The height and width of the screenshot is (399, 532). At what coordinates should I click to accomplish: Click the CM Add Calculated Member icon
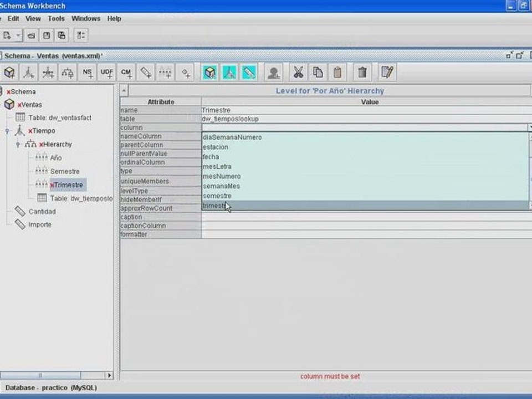coord(126,72)
